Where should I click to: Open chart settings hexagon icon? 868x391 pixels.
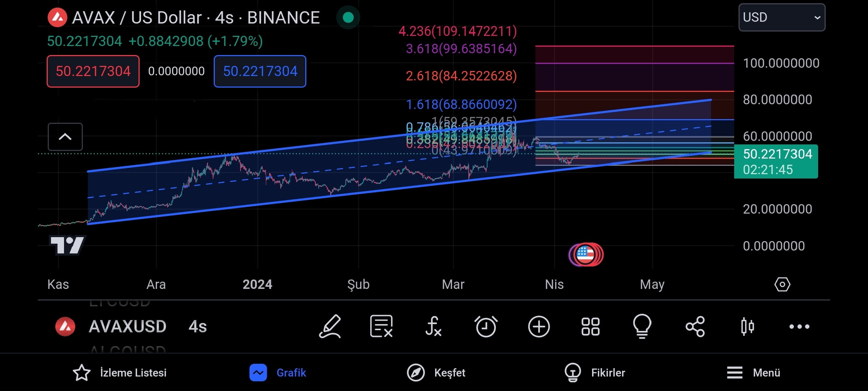click(x=782, y=284)
